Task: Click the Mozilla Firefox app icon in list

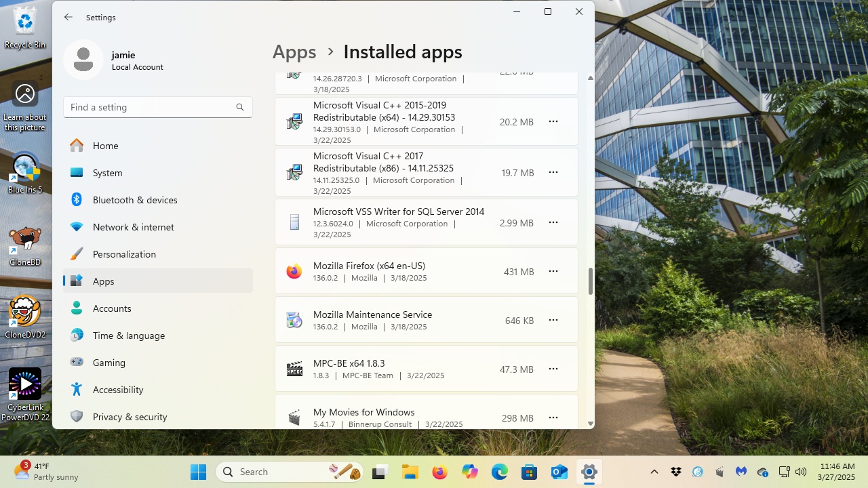Action: tap(294, 272)
